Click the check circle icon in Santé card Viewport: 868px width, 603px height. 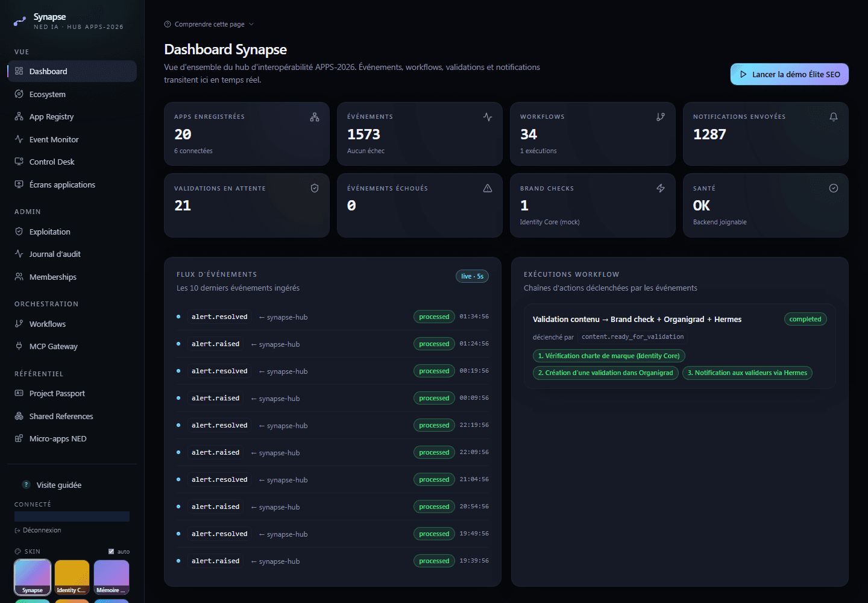pyautogui.click(x=834, y=188)
